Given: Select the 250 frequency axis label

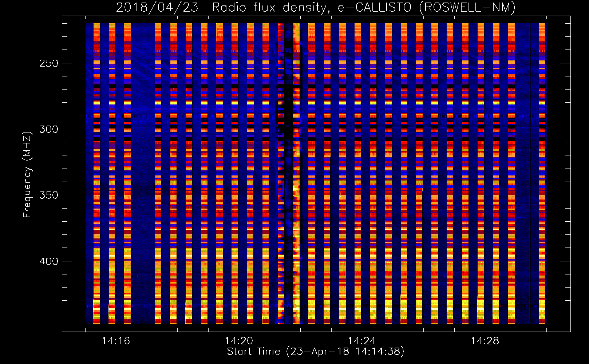Looking at the screenshot, I should 48,63.
